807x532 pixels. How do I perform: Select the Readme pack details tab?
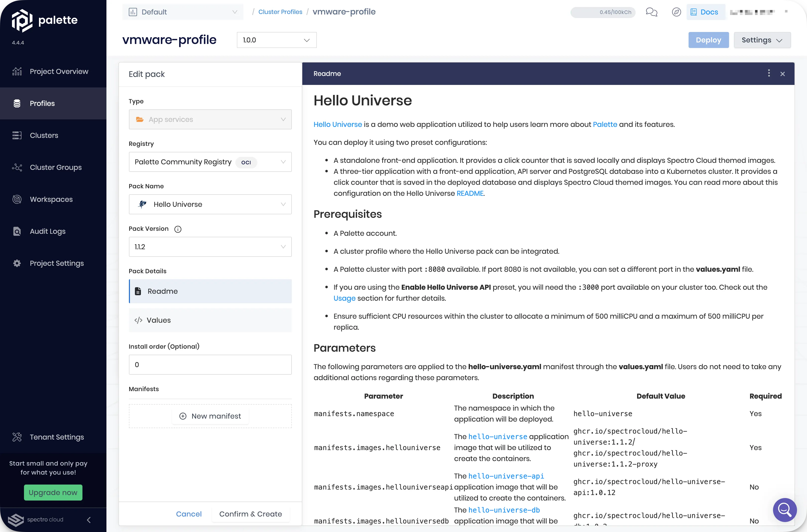pos(210,291)
